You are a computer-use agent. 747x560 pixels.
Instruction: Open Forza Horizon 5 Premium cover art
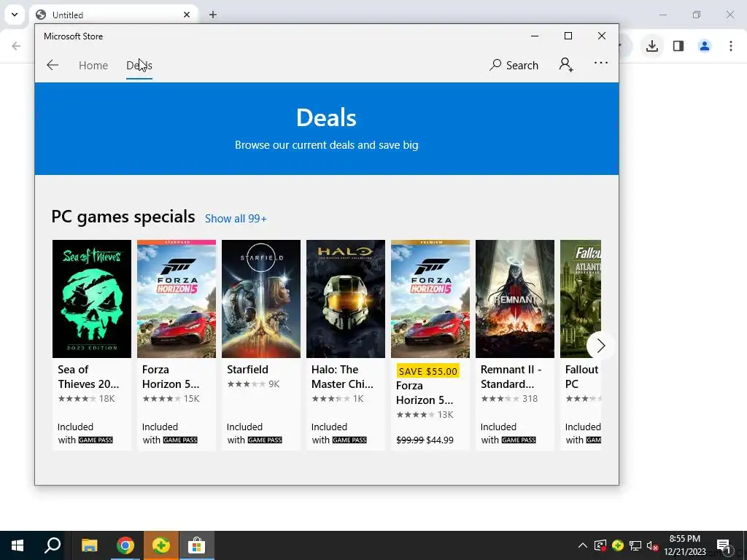click(x=430, y=298)
